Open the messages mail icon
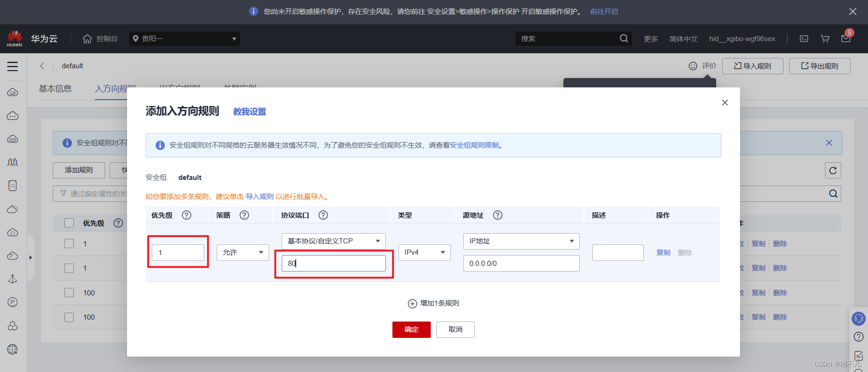 pos(846,39)
